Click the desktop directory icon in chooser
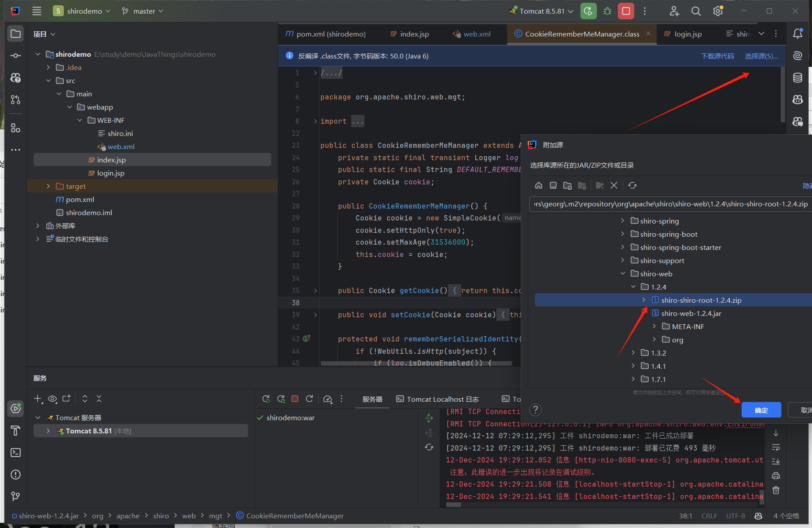Viewport: 812px width, 528px height. [553, 185]
